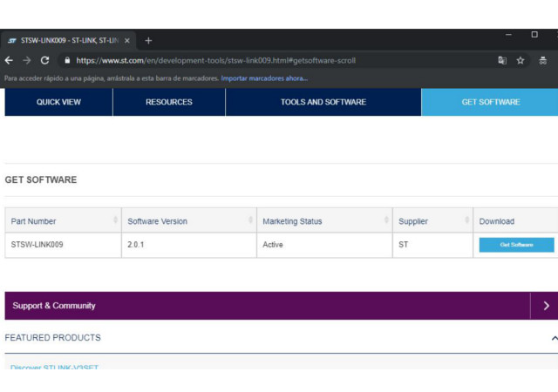
Task: Go back using the browser back arrow
Action: click(9, 60)
